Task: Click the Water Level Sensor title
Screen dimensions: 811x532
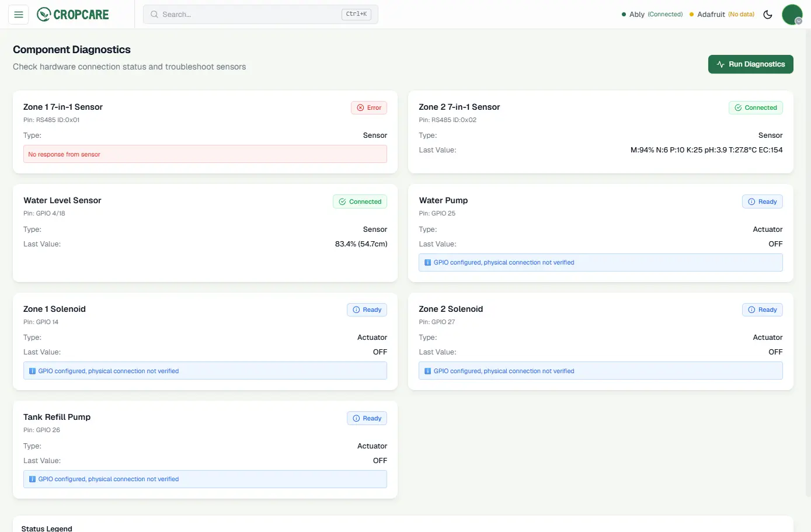Action: click(x=62, y=200)
